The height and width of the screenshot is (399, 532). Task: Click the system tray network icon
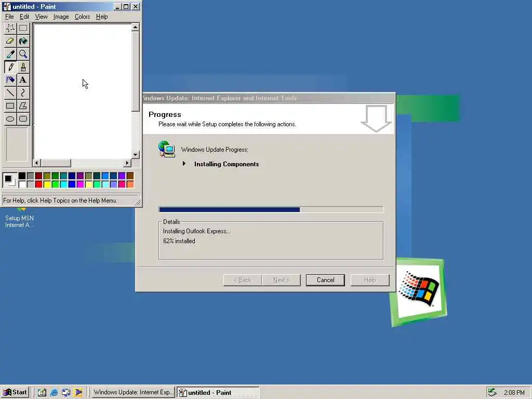tap(493, 392)
